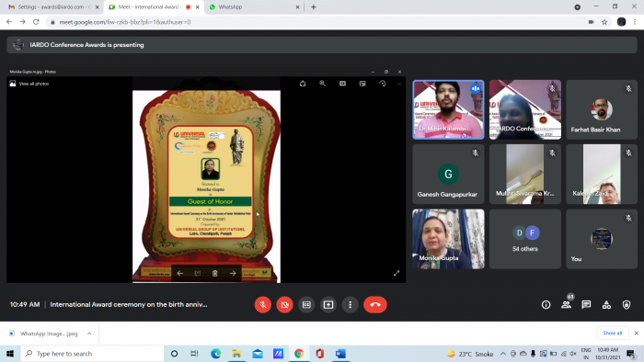The width and height of the screenshot is (644, 362).
Task: Toggle the camera on/off button
Action: point(284,305)
